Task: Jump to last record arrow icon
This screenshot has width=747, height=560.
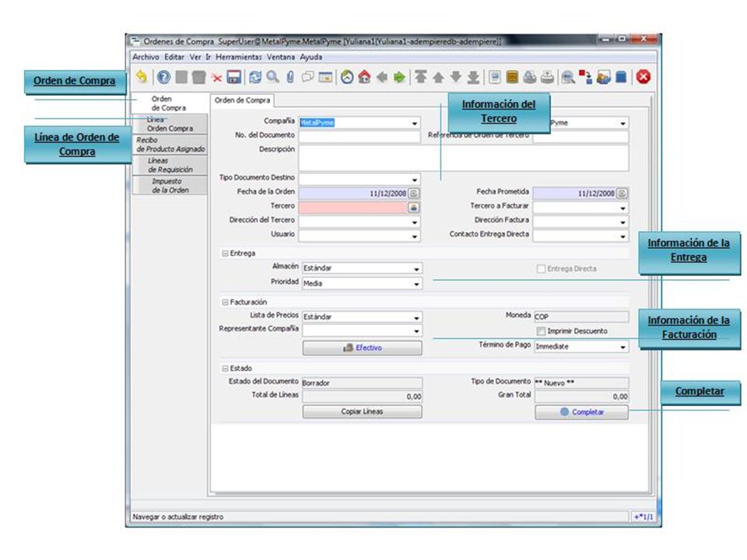Action: 473,77
